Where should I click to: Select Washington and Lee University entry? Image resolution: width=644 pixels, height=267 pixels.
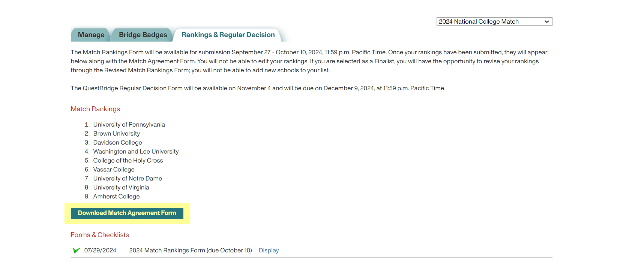tap(136, 151)
